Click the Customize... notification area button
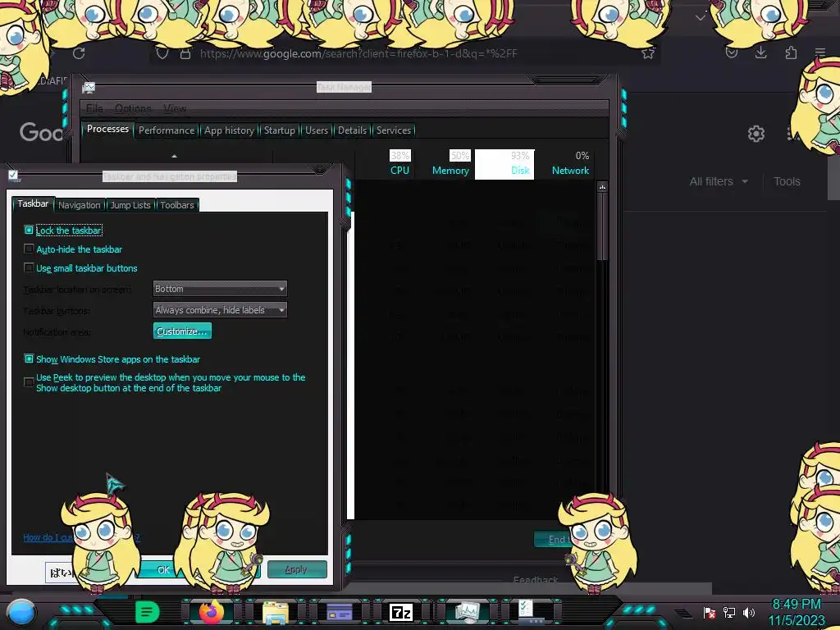 [x=182, y=331]
